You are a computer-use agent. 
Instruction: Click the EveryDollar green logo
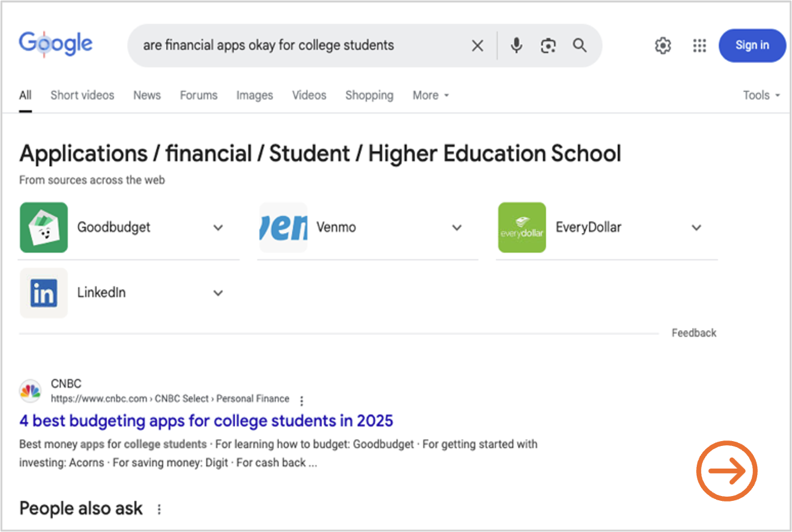[x=522, y=227]
